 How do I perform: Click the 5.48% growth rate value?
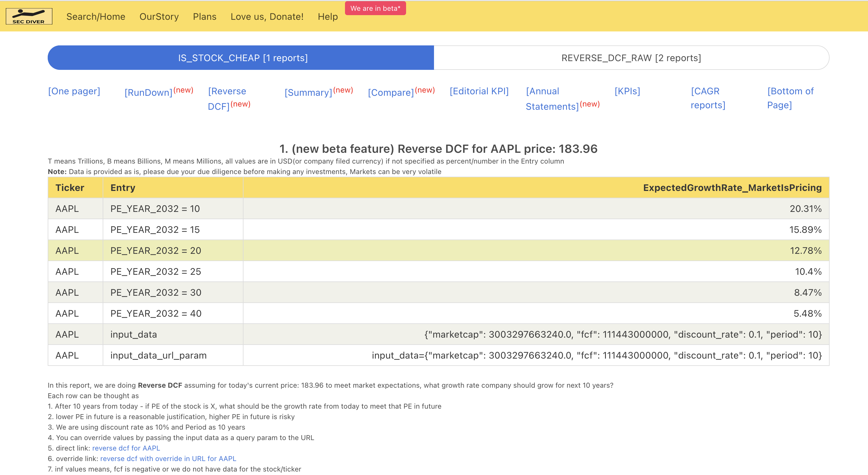[x=807, y=313]
